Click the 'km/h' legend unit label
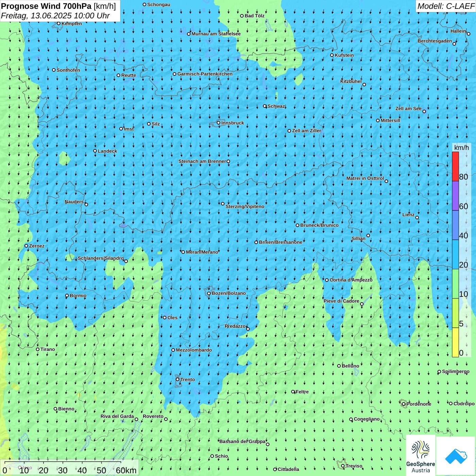This screenshot has height=476, width=476. click(461, 148)
